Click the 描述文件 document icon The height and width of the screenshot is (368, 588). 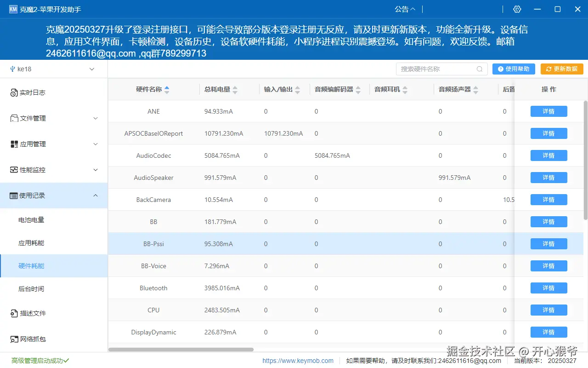[14, 313]
